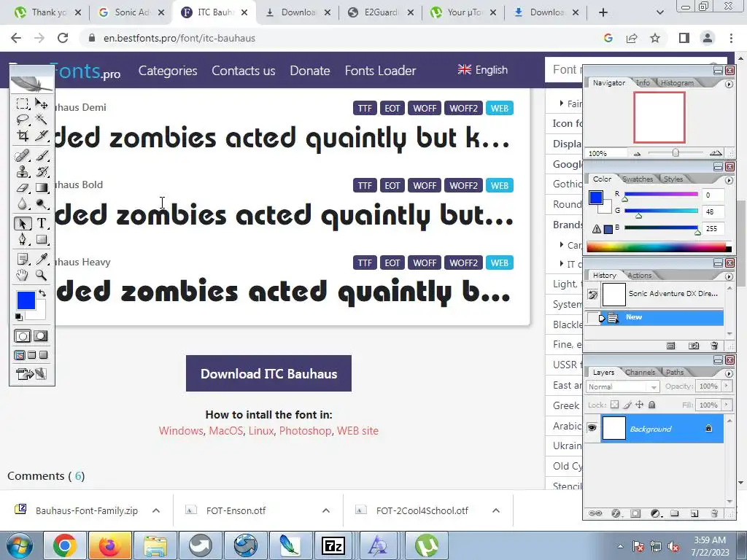Open the Paths tab
The height and width of the screenshot is (560, 747).
(x=675, y=373)
